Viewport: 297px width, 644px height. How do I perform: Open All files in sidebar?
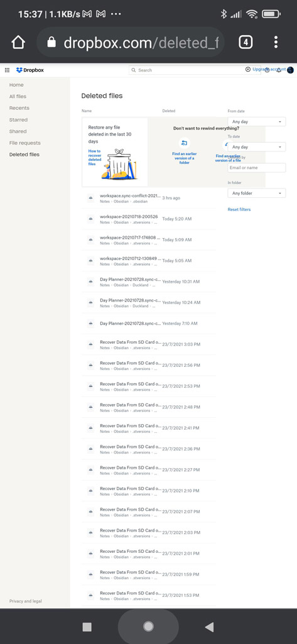coord(18,97)
